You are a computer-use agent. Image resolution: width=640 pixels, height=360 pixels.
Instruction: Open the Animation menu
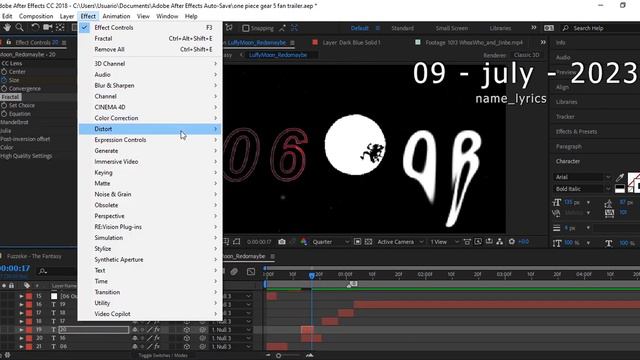point(116,16)
